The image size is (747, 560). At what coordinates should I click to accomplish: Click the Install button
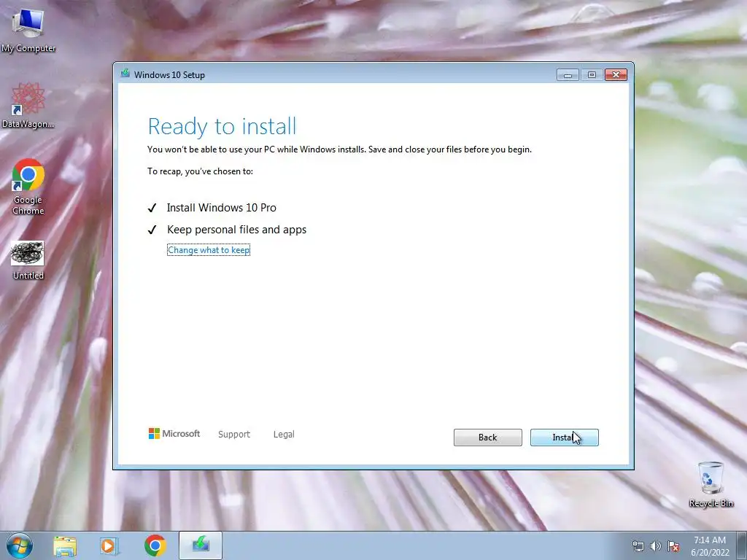click(564, 437)
